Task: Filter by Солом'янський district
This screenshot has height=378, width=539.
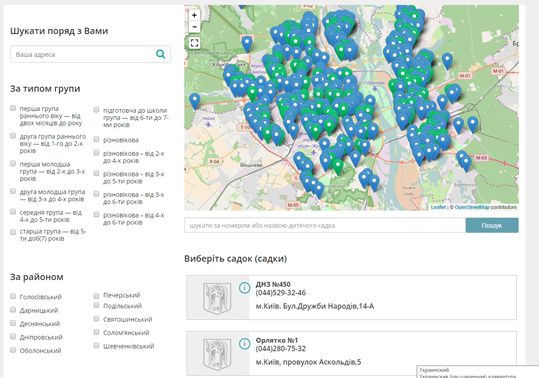Action: click(96, 332)
